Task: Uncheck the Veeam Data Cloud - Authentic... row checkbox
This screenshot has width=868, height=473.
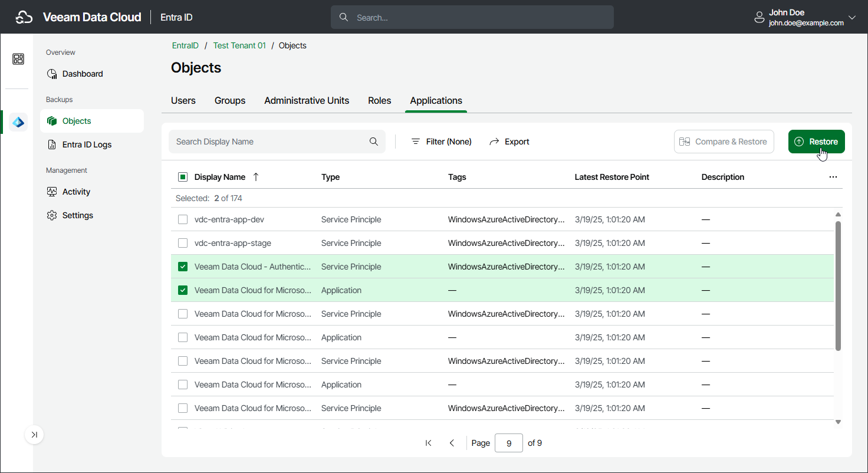Action: point(183,267)
